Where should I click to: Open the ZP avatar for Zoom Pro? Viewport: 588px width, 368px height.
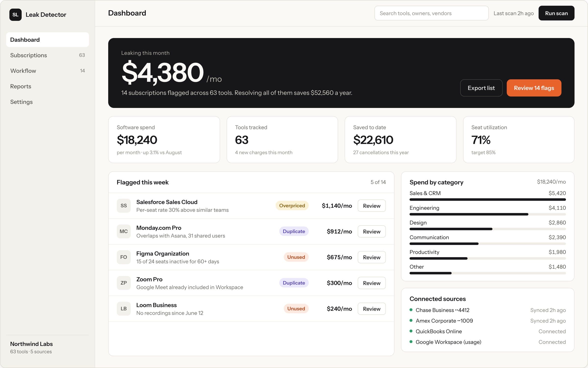pyautogui.click(x=123, y=283)
